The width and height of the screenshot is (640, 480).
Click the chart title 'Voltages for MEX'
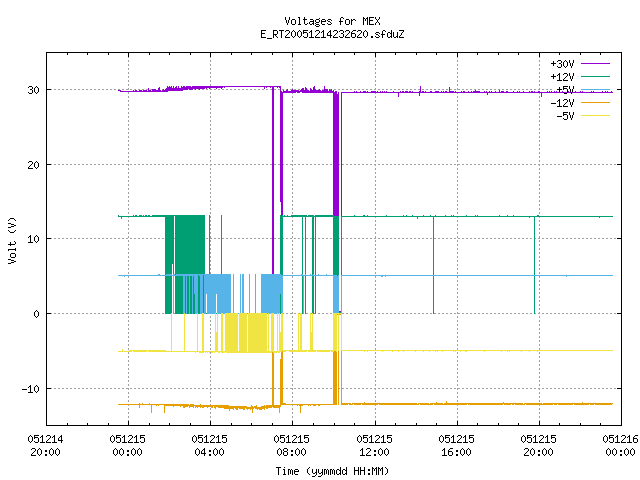point(332,21)
